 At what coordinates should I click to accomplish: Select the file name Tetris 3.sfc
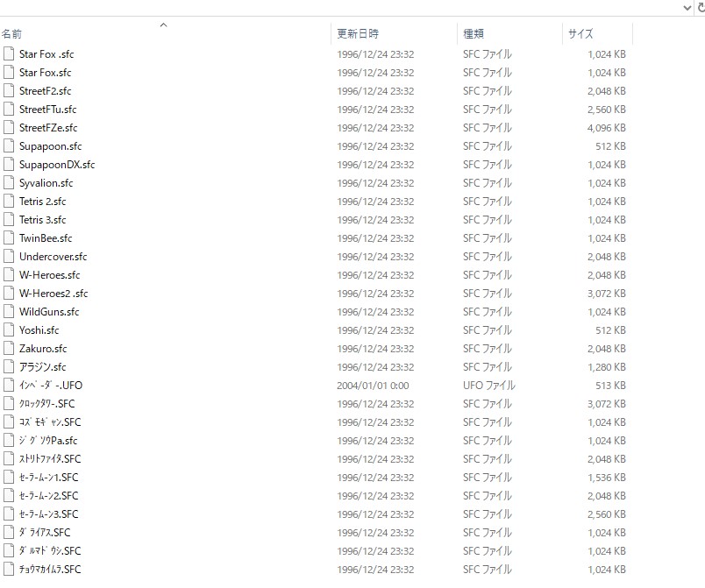pyautogui.click(x=42, y=220)
